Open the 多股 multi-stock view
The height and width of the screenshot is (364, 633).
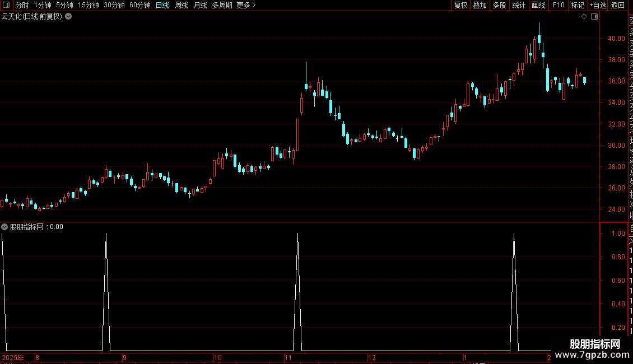click(499, 5)
